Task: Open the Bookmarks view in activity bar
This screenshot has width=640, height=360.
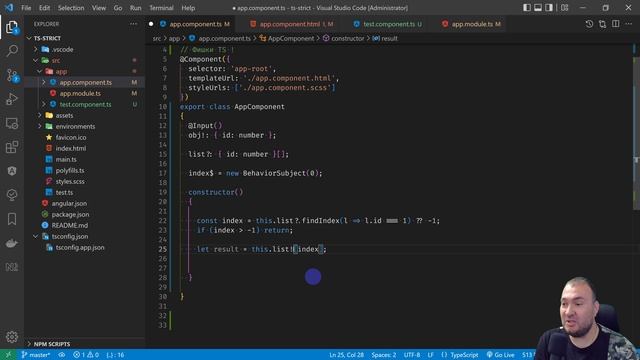Action: [12, 219]
